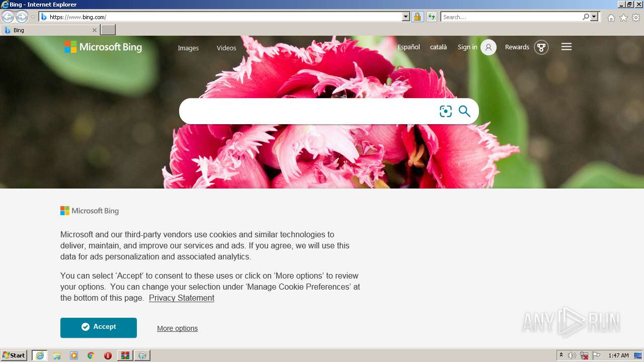The height and width of the screenshot is (362, 644).
Task: Open the recent pages dropdown arrow
Action: [33, 17]
